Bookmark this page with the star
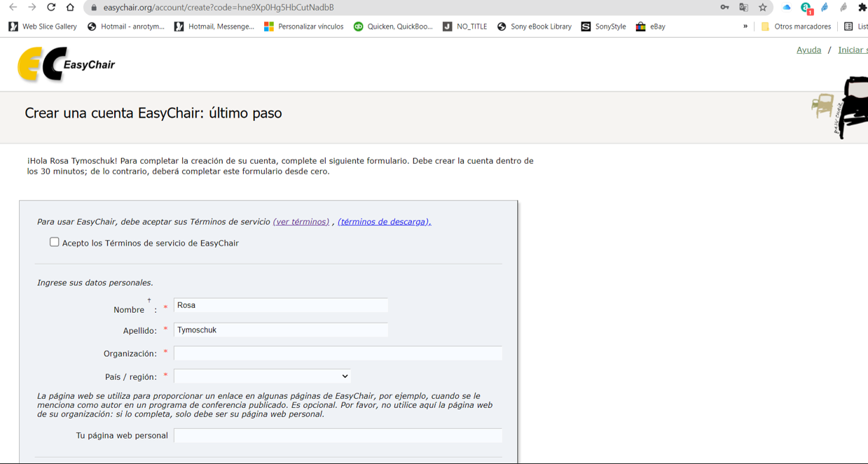 tap(763, 8)
